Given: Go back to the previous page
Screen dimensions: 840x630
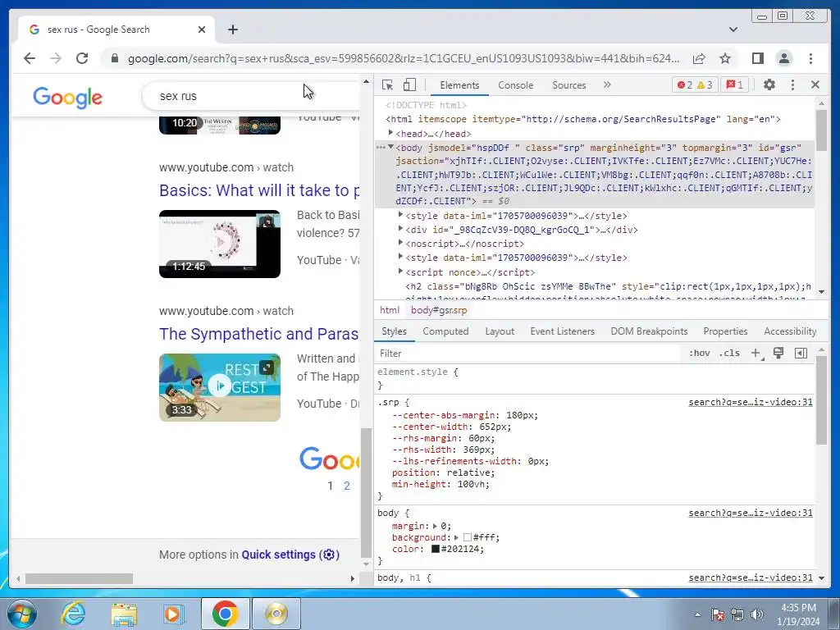Looking at the screenshot, I should [30, 58].
